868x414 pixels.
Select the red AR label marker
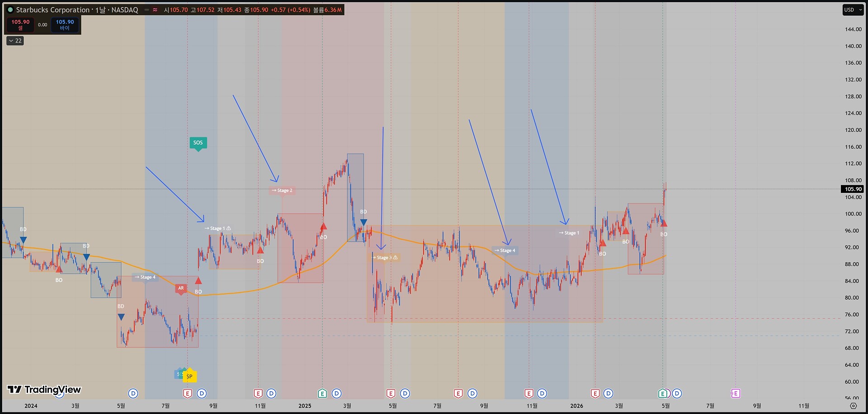[x=181, y=288]
